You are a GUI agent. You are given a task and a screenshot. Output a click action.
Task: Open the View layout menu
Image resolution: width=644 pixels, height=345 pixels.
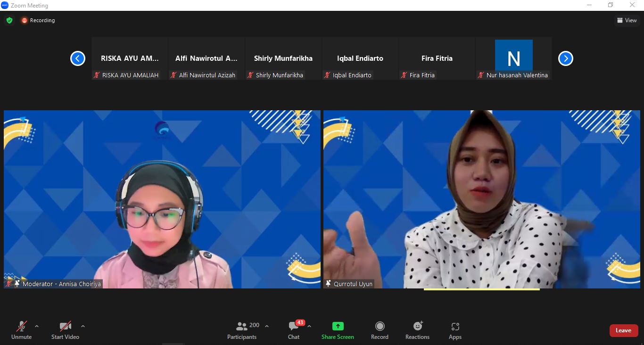click(627, 20)
